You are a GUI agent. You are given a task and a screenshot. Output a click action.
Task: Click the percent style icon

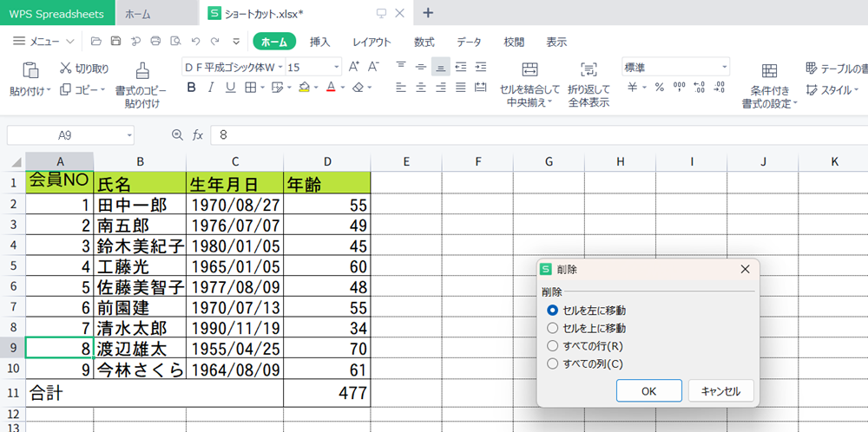pos(660,88)
